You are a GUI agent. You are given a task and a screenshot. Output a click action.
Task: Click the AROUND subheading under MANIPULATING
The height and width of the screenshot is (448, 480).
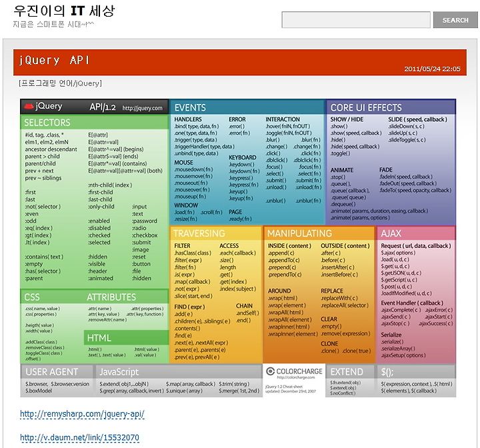point(279,291)
